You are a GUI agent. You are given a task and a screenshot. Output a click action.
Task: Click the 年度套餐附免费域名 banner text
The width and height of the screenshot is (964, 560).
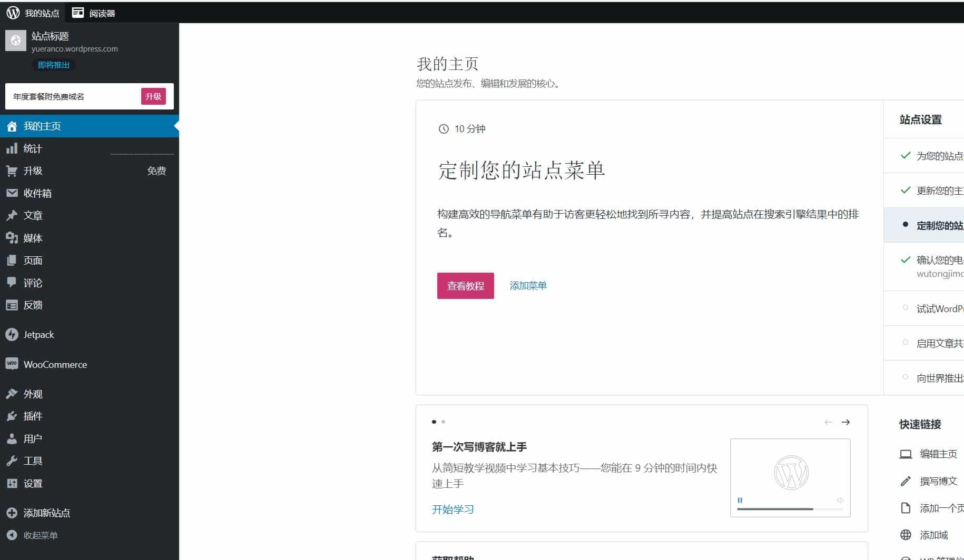pyautogui.click(x=48, y=96)
